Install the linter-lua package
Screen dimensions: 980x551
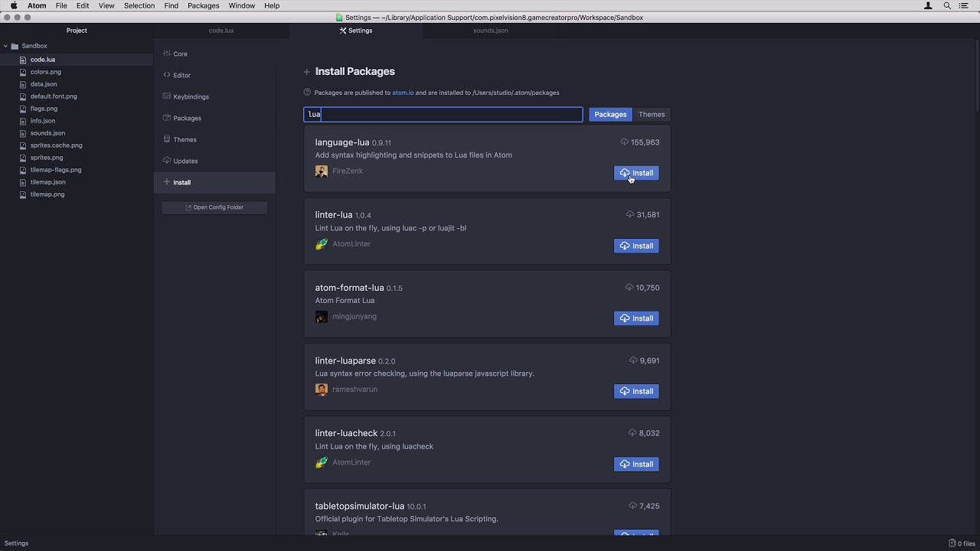[x=636, y=246]
